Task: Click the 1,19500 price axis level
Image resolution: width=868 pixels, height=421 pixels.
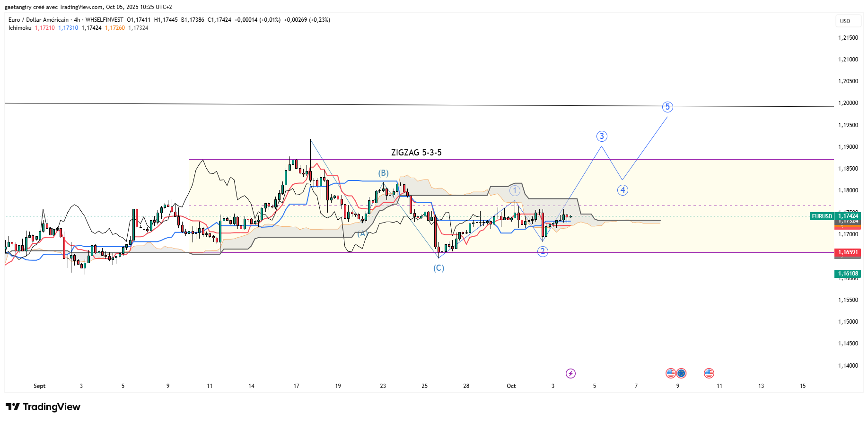Action: tap(848, 125)
